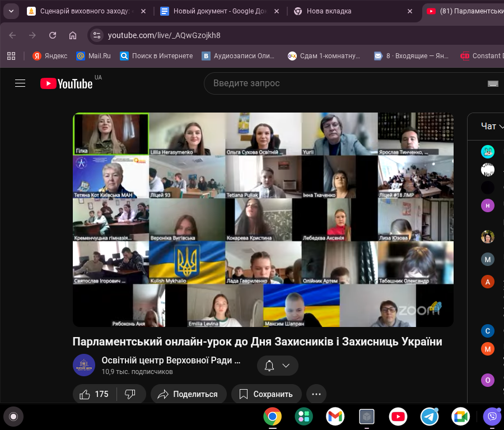Open the three-dot more actions menu
504x430 pixels.
pyautogui.click(x=316, y=394)
